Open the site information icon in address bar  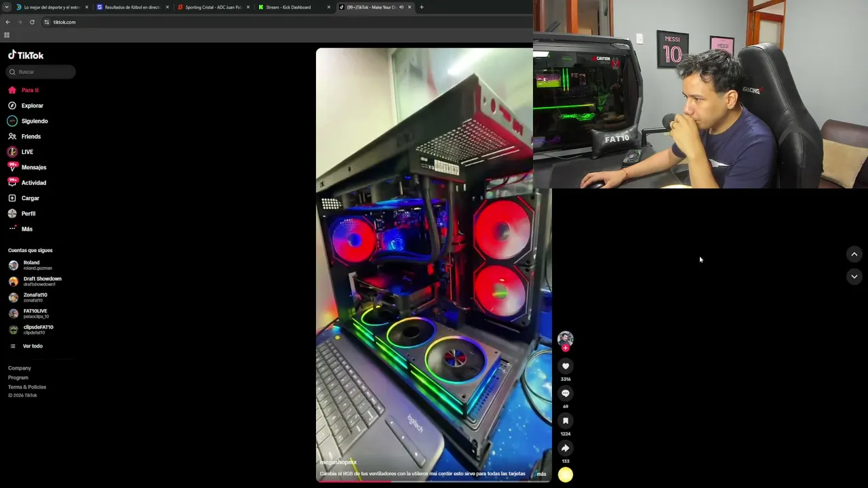47,22
